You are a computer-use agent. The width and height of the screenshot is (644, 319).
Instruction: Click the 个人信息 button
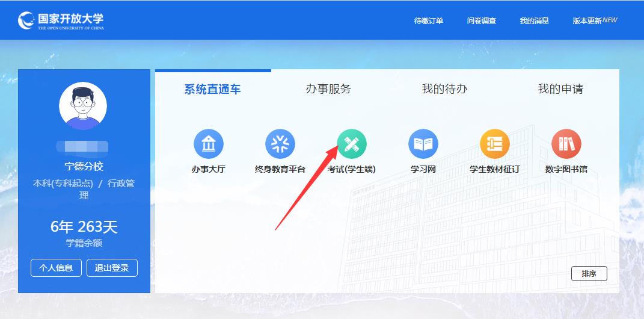click(x=57, y=268)
